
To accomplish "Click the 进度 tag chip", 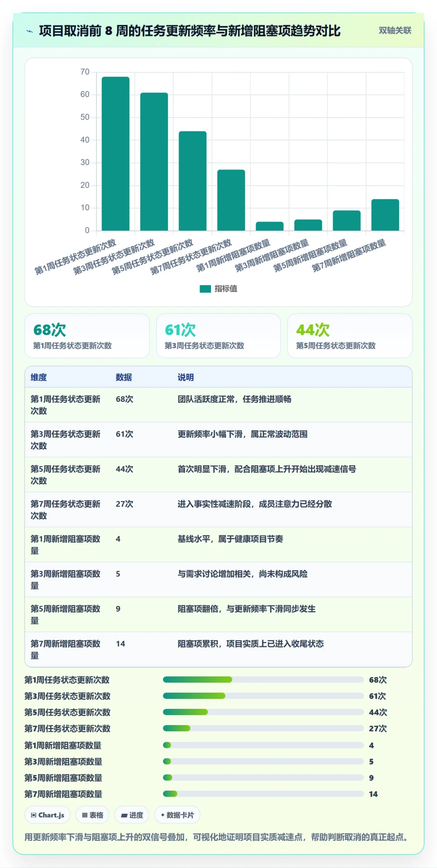I will (x=132, y=815).
